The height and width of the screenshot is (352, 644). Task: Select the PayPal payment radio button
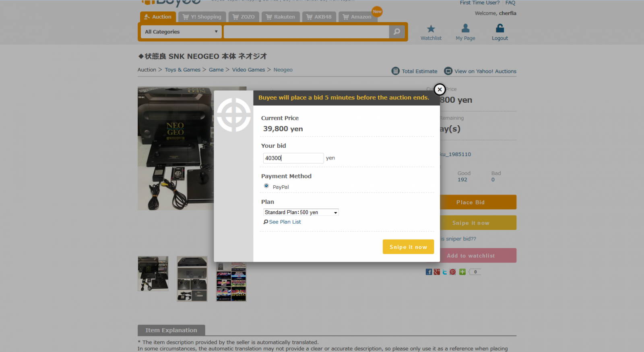(266, 186)
